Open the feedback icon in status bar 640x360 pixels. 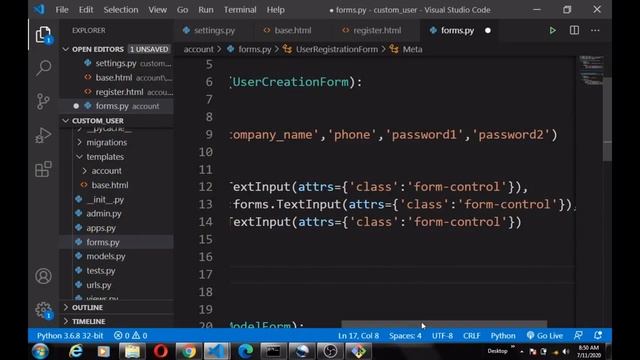(578, 336)
